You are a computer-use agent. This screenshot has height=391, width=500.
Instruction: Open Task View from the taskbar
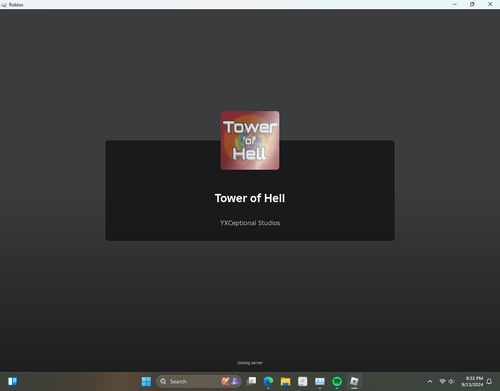coord(251,381)
